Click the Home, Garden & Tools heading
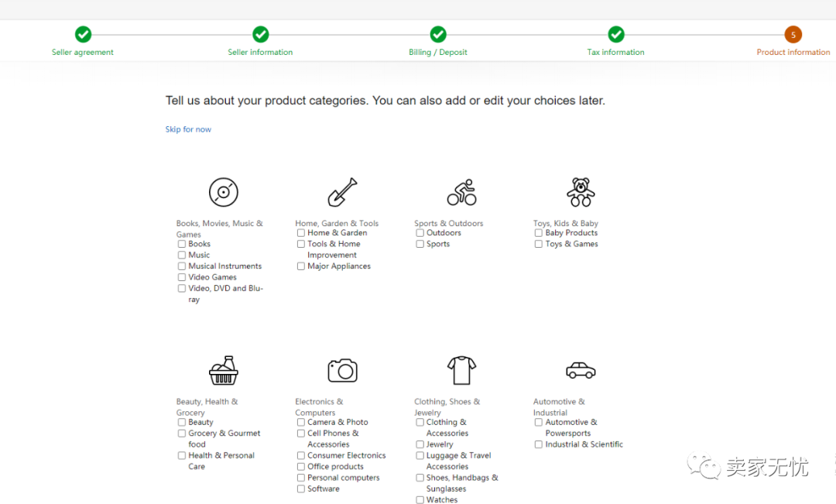Viewport: 836px width, 504px height. click(337, 224)
